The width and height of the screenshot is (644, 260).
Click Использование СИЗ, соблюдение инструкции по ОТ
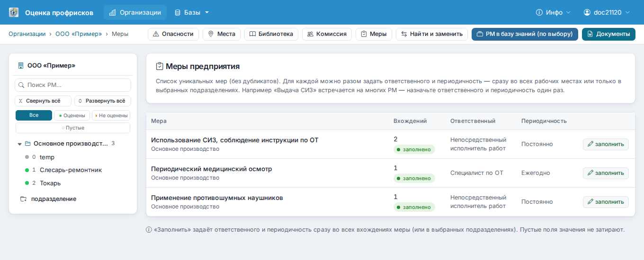pos(235,140)
